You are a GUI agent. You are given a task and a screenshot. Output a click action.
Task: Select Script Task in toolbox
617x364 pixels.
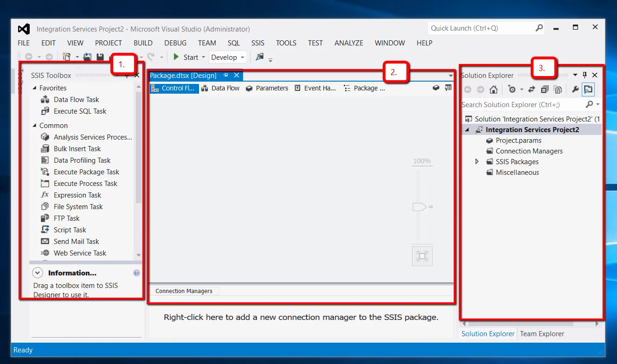coord(70,230)
